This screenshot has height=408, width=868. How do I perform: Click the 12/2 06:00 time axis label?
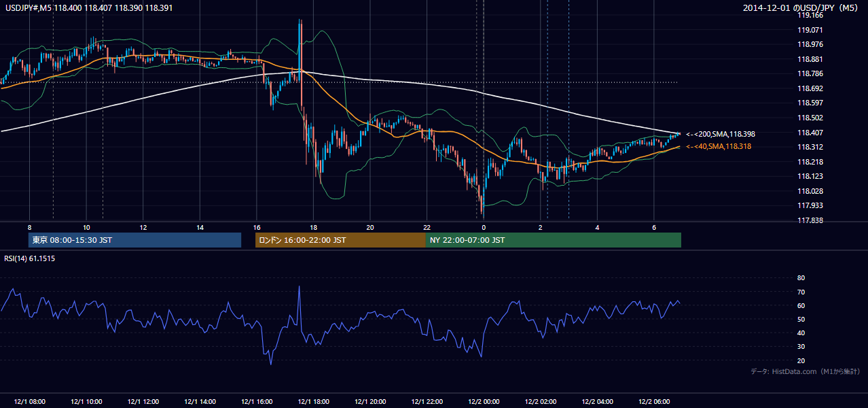654,402
